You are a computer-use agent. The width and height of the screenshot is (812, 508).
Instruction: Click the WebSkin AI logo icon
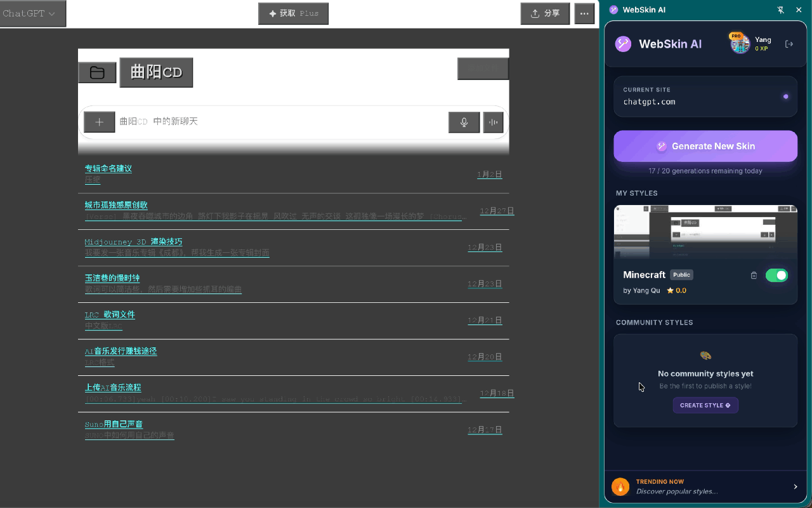pyautogui.click(x=623, y=43)
